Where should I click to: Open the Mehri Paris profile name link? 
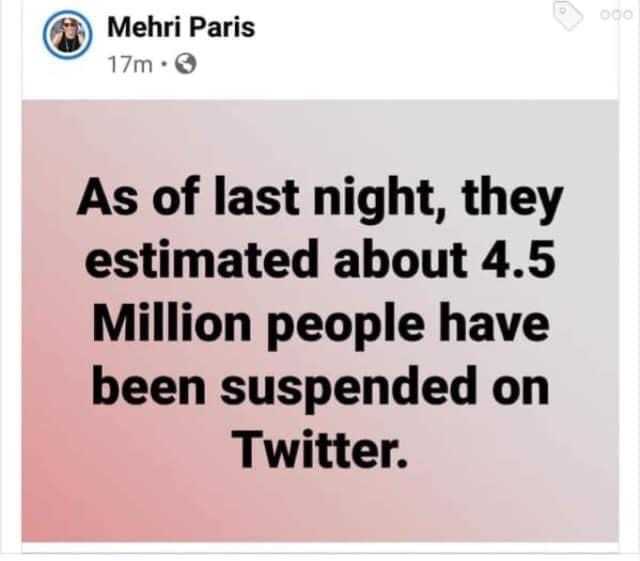coord(181,27)
